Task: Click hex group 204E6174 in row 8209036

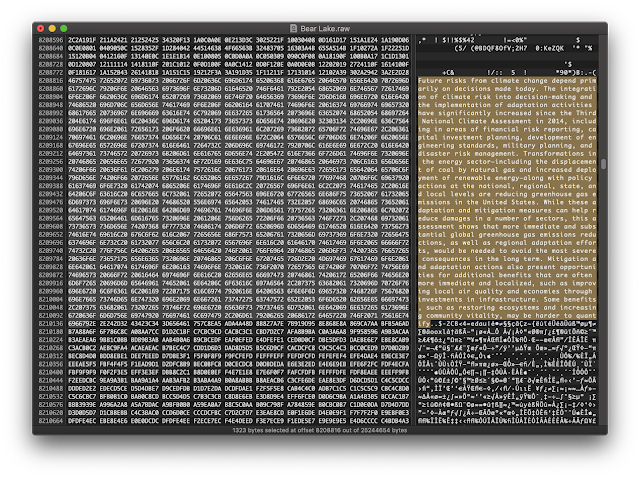Action: 82,121
